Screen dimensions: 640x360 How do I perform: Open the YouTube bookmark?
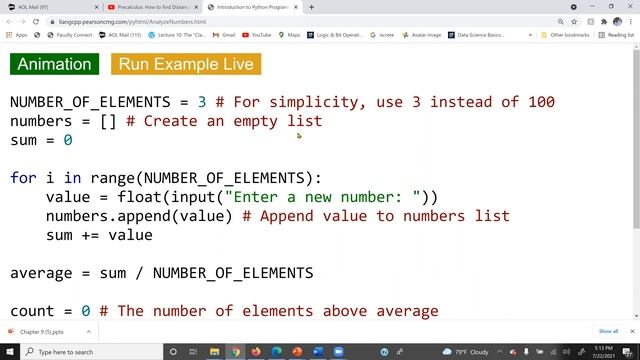point(257,35)
